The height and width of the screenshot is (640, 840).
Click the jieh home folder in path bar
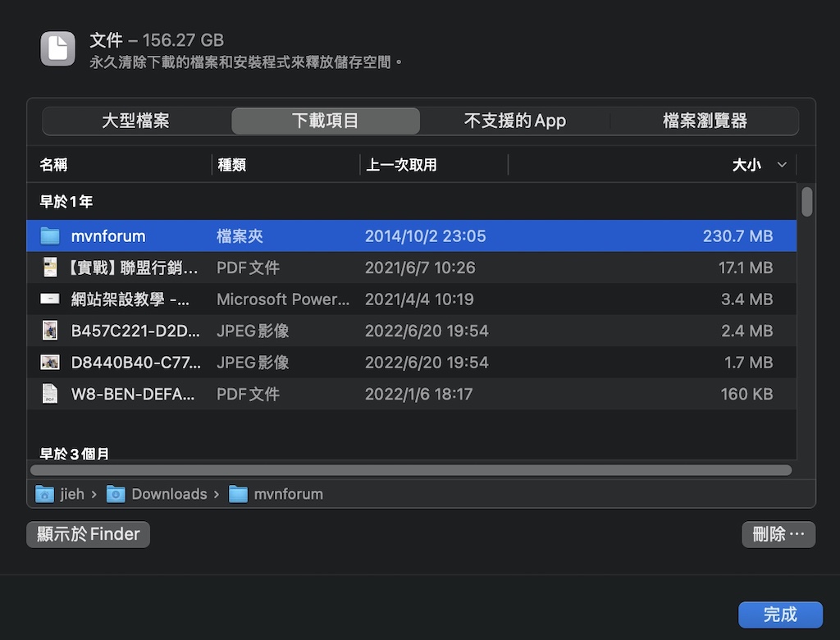62,494
